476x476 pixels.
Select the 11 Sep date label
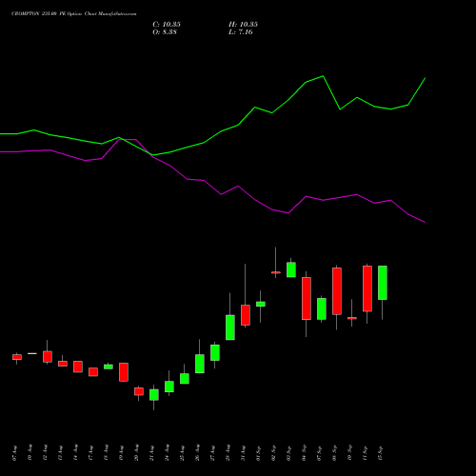pos(366,453)
